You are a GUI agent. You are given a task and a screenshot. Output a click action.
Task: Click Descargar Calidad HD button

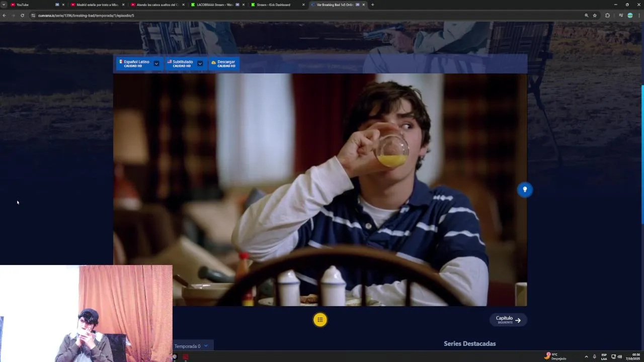[224, 63]
